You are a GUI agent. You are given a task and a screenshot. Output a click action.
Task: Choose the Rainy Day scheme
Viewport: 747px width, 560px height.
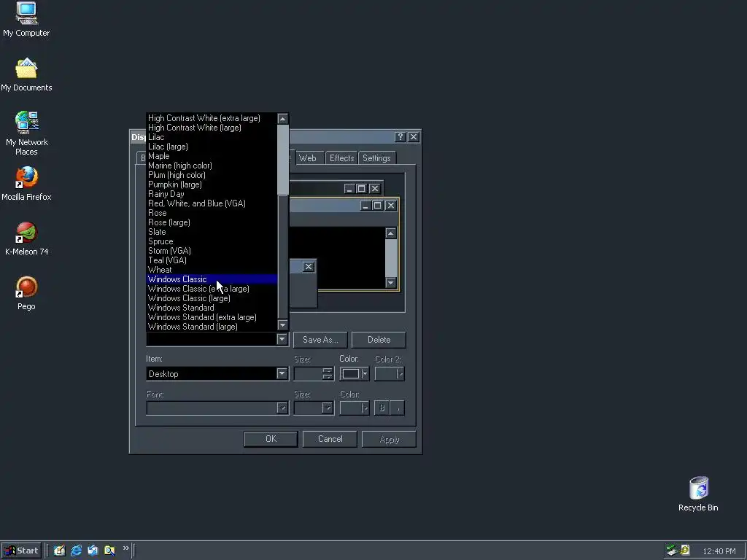[x=212, y=194]
